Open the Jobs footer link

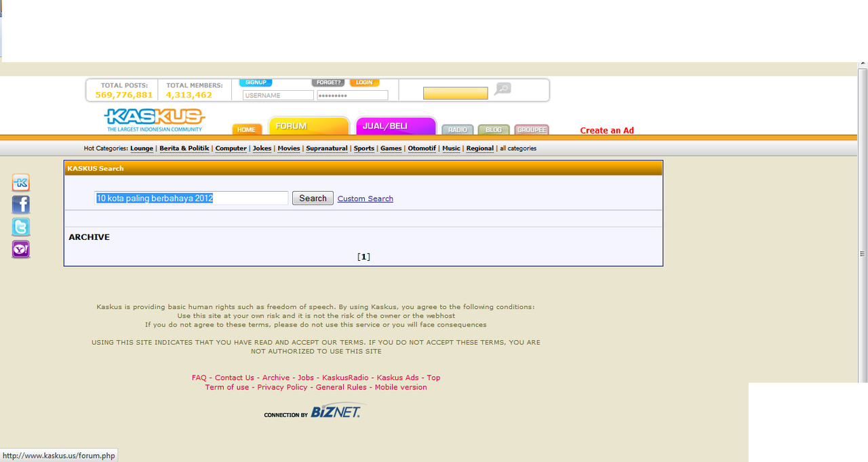point(306,378)
